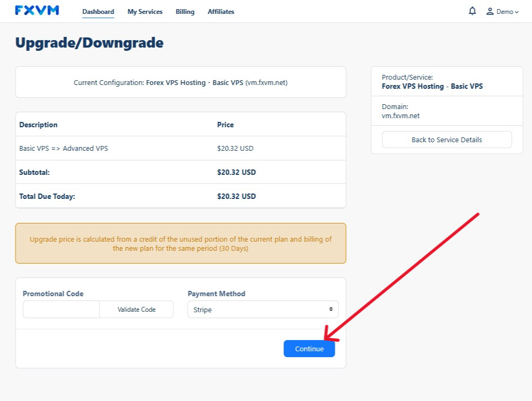Select the Billing menu item

[x=185, y=12]
